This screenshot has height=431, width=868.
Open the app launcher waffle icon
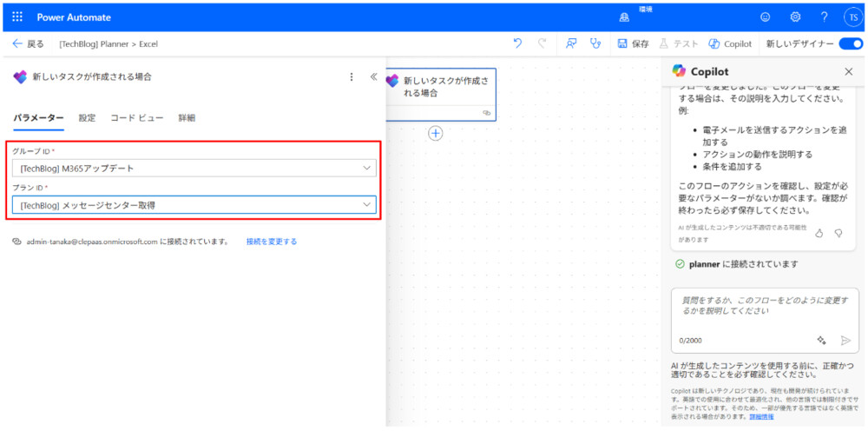click(x=17, y=17)
